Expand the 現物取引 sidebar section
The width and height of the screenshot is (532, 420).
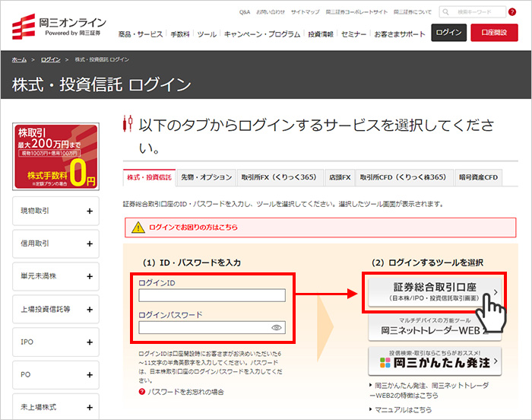[55, 211]
